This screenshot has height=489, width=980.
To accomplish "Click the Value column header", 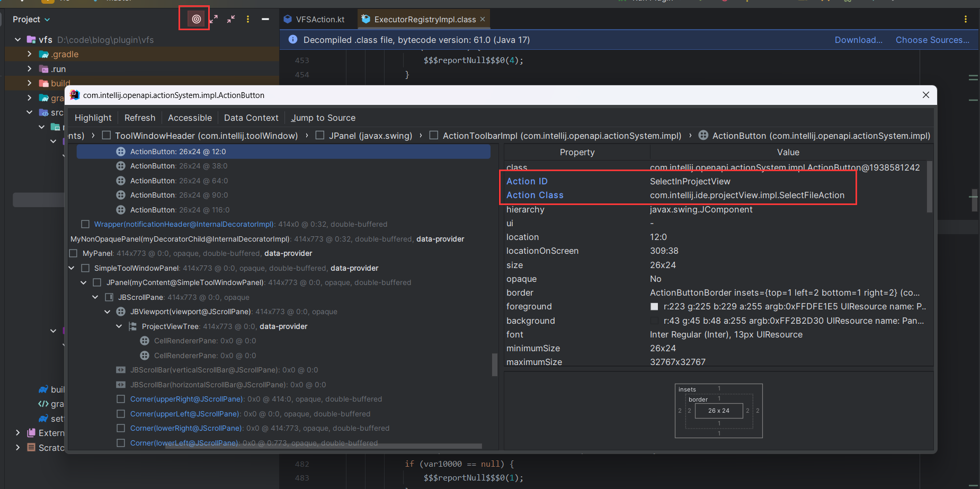I will point(788,152).
